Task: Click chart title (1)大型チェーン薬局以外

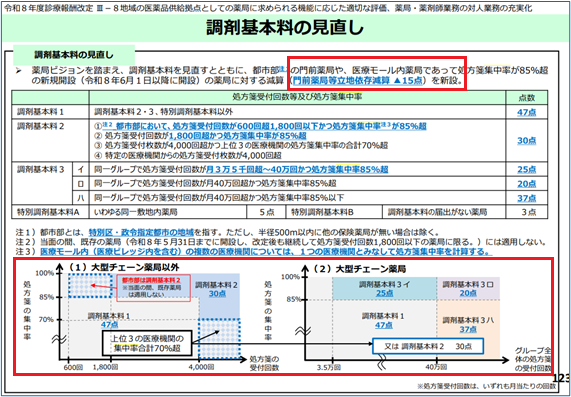Action: tap(125, 268)
